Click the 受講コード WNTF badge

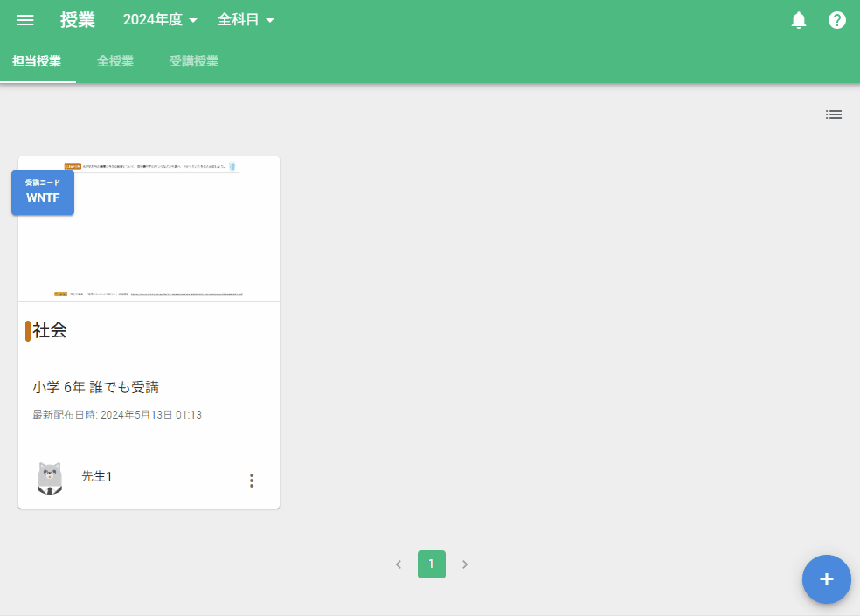point(43,192)
